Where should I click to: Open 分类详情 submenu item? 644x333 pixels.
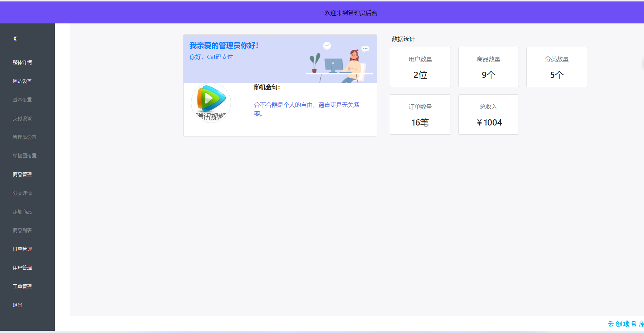22,193
